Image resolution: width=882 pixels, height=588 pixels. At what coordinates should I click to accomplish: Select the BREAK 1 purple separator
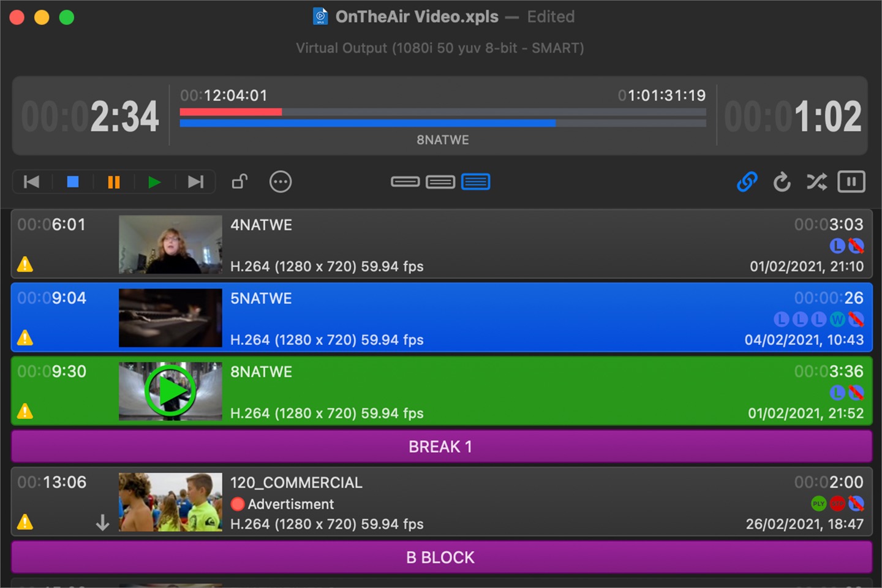point(441,447)
